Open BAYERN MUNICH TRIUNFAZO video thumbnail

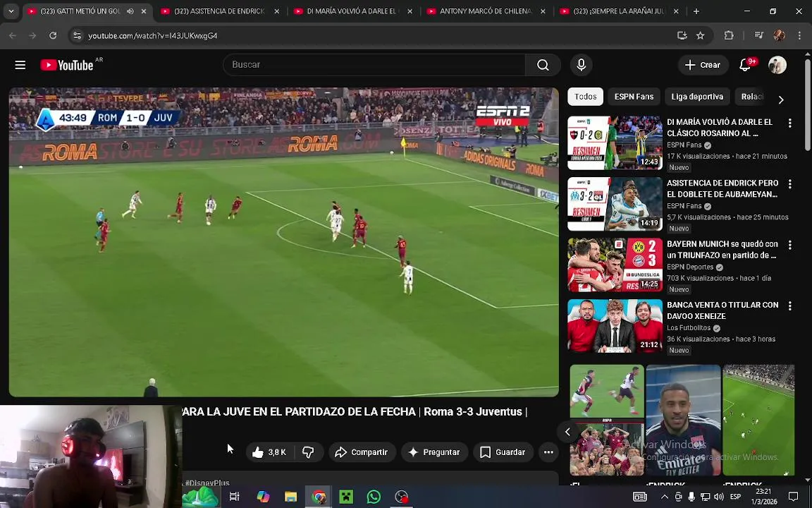tap(615, 265)
